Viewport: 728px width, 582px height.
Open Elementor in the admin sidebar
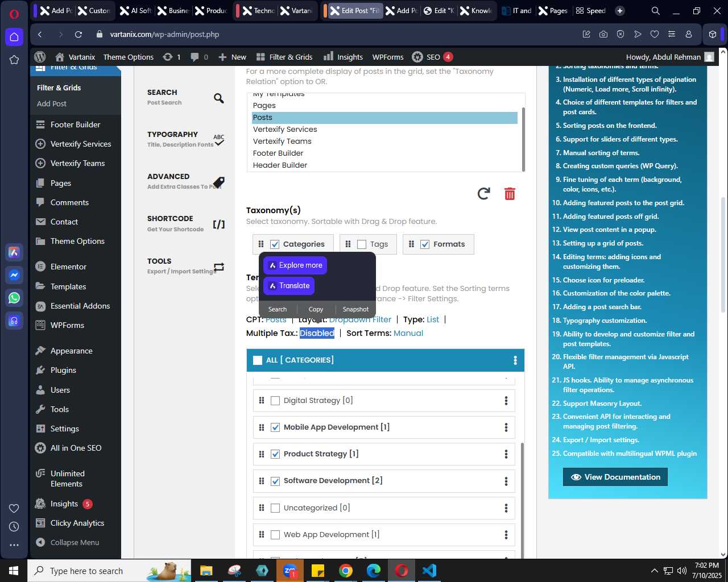(68, 267)
